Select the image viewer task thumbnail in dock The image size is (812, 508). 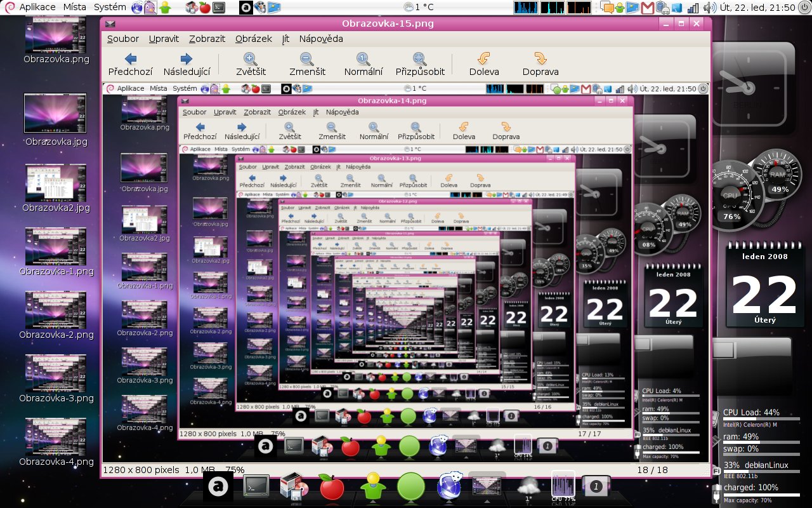pyautogui.click(x=487, y=485)
